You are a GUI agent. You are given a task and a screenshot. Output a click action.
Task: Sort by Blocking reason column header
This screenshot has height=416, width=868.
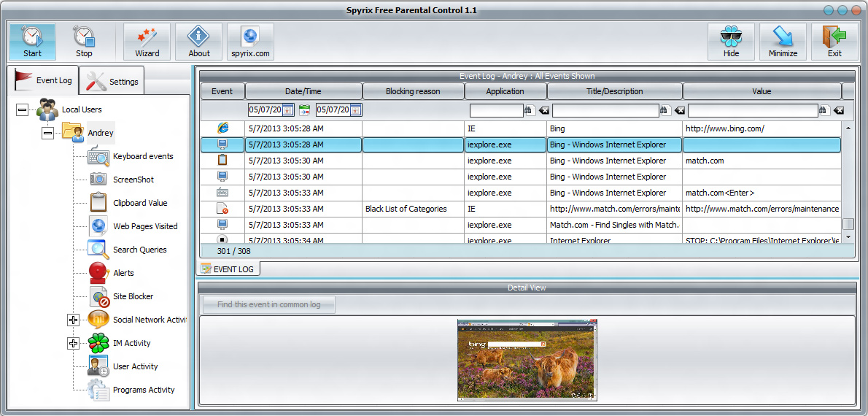click(413, 91)
